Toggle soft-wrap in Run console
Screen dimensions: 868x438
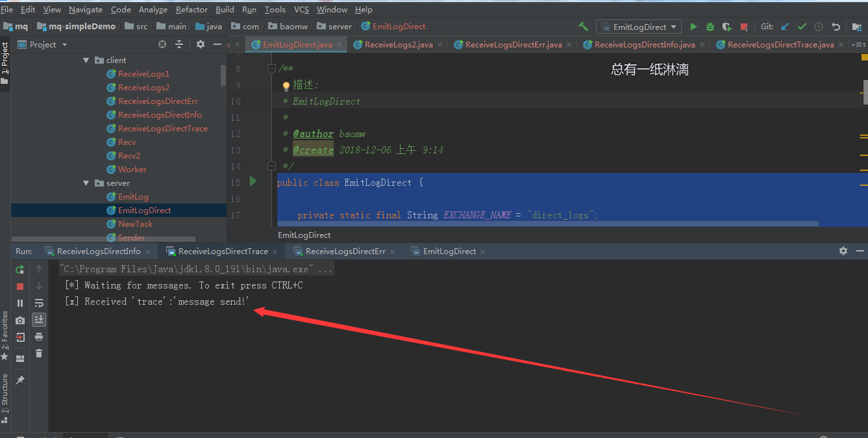[39, 303]
